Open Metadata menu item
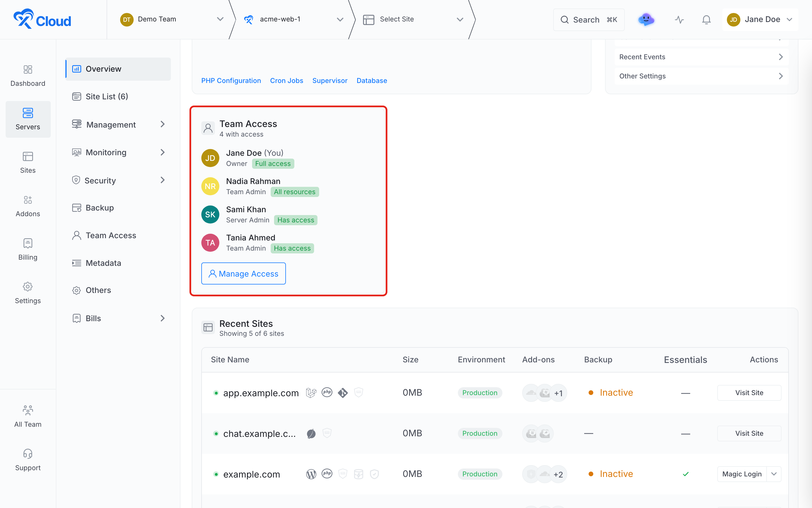 (x=118, y=263)
